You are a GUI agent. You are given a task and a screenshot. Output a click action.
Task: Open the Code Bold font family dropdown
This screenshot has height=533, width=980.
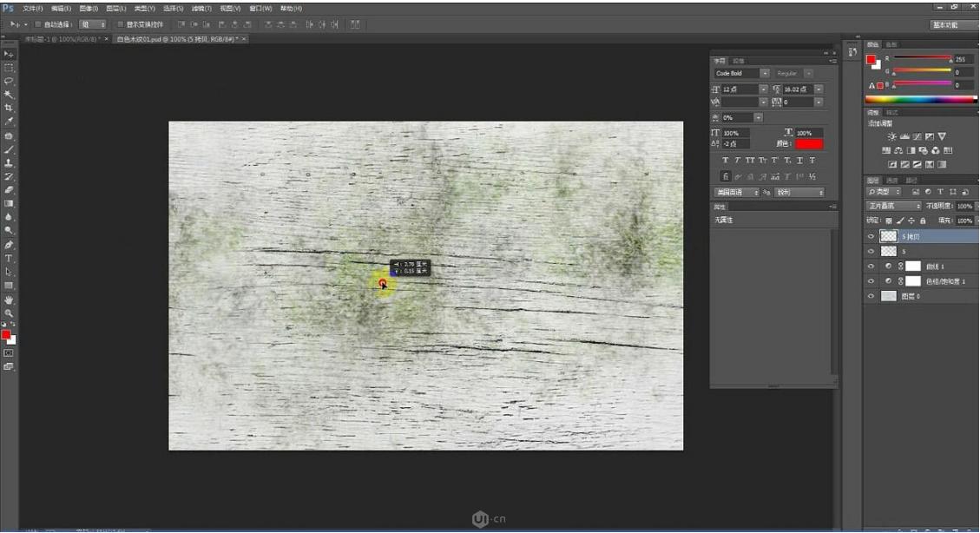(x=765, y=73)
